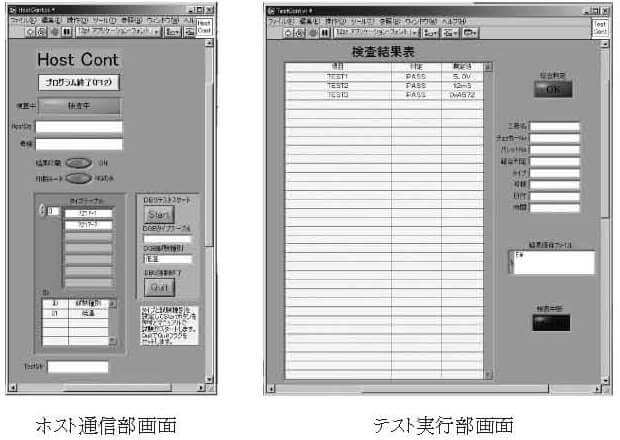Open the File menu in HostCont window

point(17,19)
